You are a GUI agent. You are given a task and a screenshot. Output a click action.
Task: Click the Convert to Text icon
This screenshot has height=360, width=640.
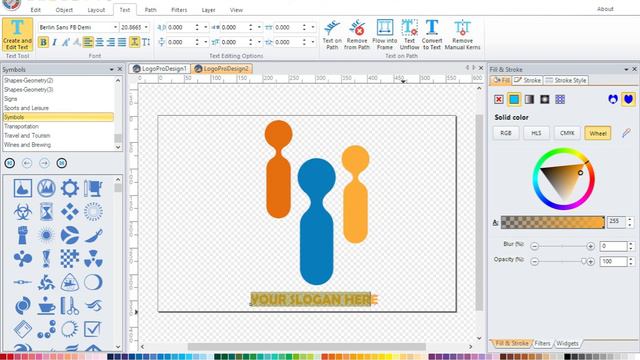pyautogui.click(x=432, y=35)
